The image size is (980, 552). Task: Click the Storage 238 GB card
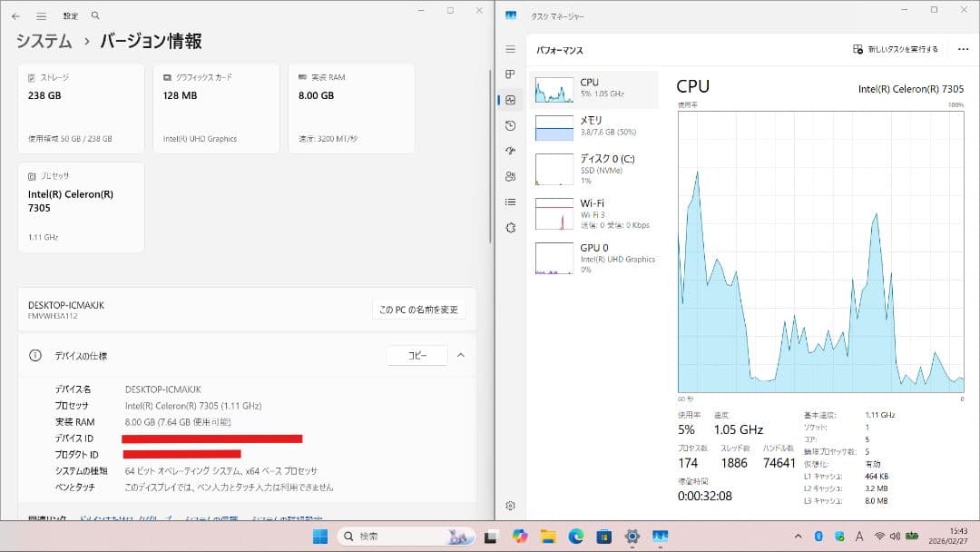[x=82, y=108]
